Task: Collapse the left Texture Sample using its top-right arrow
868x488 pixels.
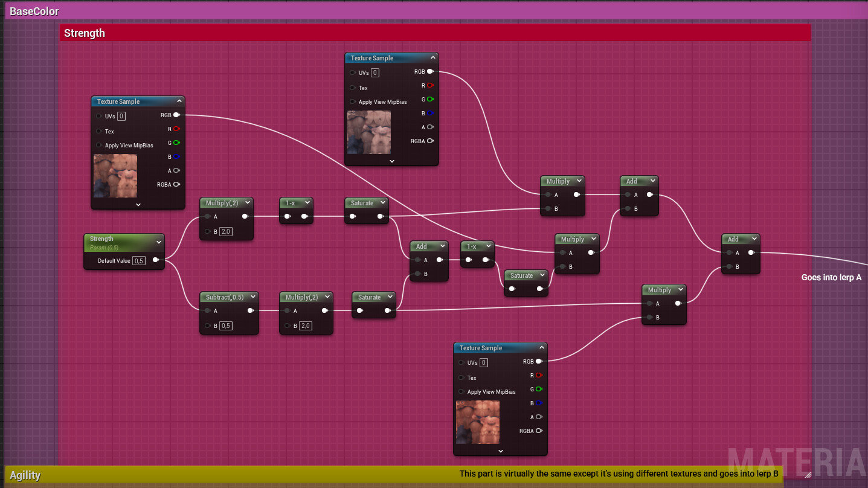Action: click(x=179, y=101)
